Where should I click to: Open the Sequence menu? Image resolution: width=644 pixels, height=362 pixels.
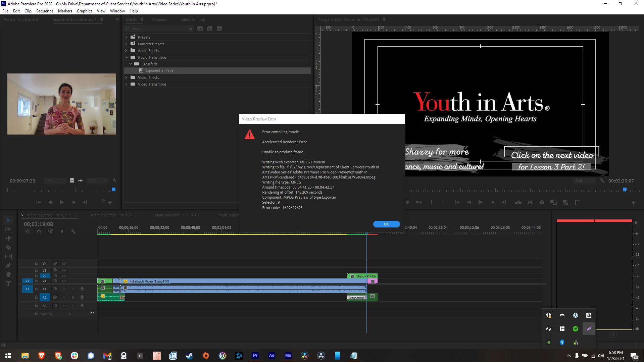pos(45,11)
